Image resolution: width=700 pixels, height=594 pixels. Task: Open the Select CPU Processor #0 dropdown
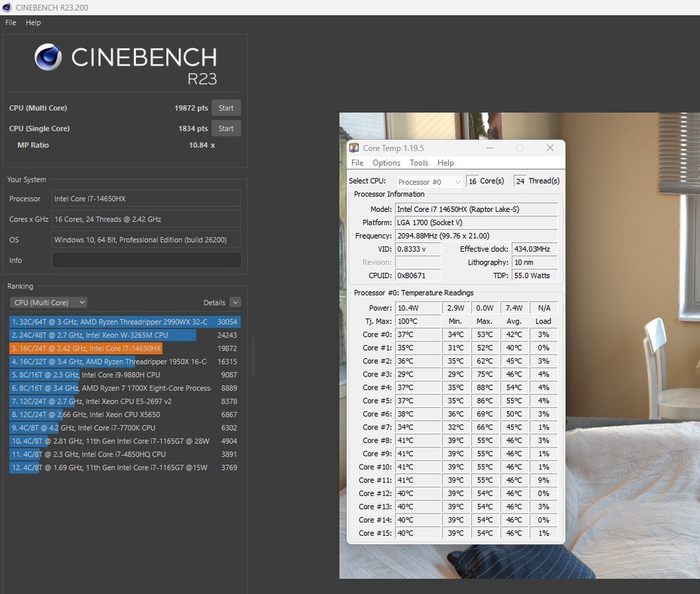tap(430, 182)
